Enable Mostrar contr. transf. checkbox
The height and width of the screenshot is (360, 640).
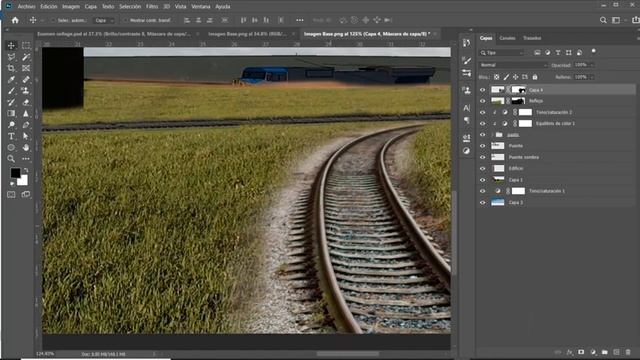[x=125, y=20]
